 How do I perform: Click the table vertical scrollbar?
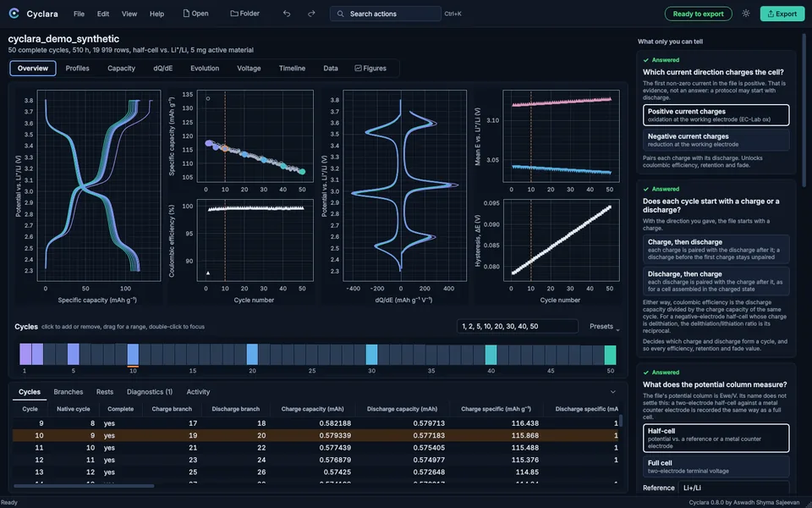[621, 421]
